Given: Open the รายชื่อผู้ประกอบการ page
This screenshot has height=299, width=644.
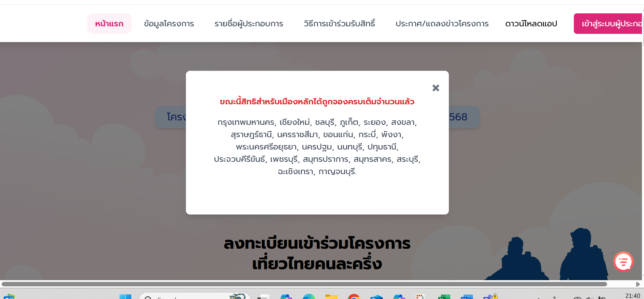Looking at the screenshot, I should click(x=249, y=24).
